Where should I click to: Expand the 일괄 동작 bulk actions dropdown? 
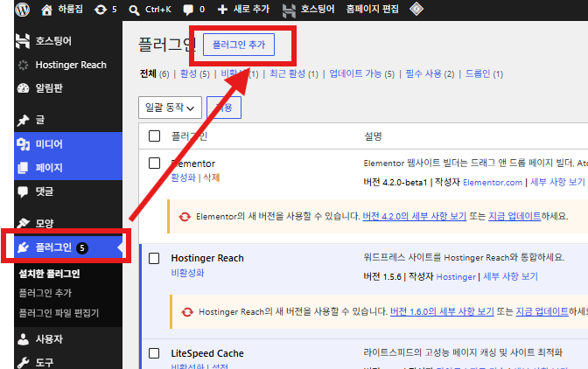click(x=170, y=108)
